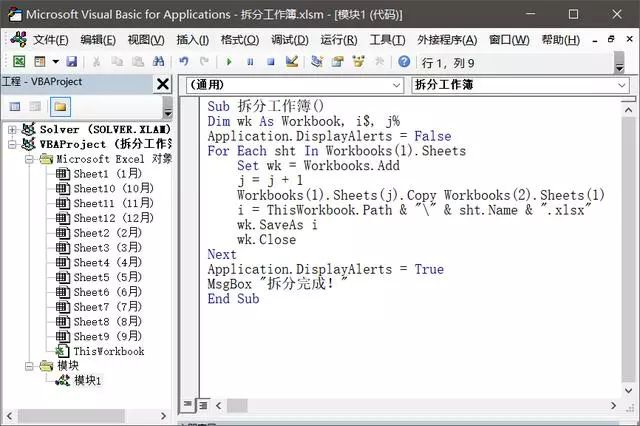Open 格式(O) menu
The image size is (640, 426).
click(240, 40)
